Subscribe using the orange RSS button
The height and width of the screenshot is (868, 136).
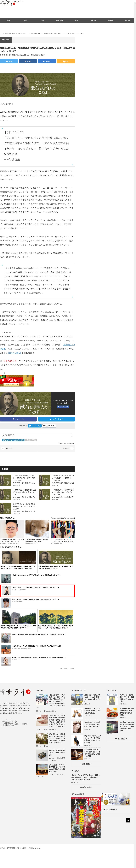[x=66, y=61]
